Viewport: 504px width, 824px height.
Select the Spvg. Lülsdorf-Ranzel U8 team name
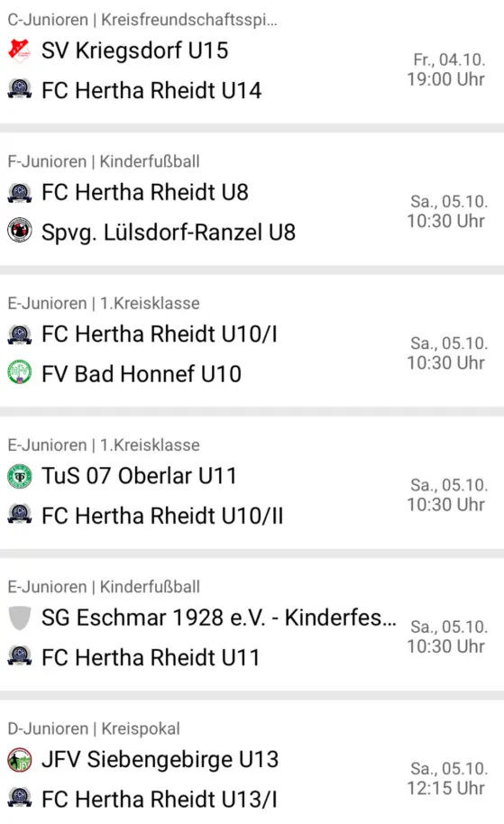click(169, 232)
